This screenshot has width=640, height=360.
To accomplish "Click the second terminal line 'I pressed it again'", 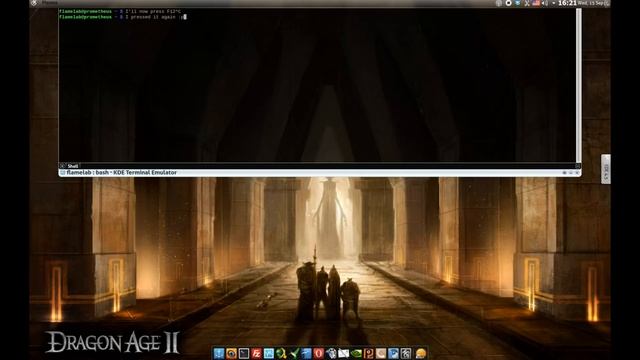I will pos(122,17).
